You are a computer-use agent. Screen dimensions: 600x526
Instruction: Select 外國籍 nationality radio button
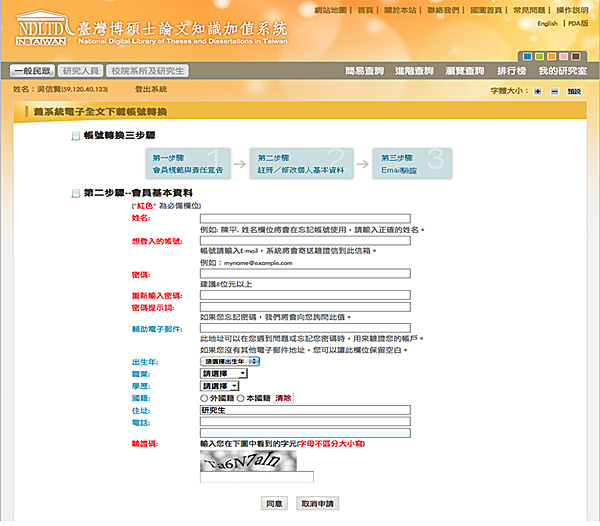(205, 398)
